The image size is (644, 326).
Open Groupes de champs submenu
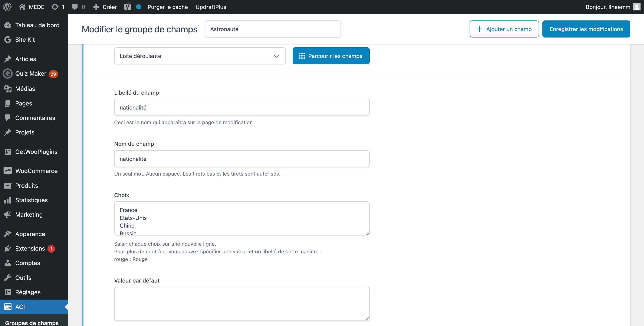(32, 323)
